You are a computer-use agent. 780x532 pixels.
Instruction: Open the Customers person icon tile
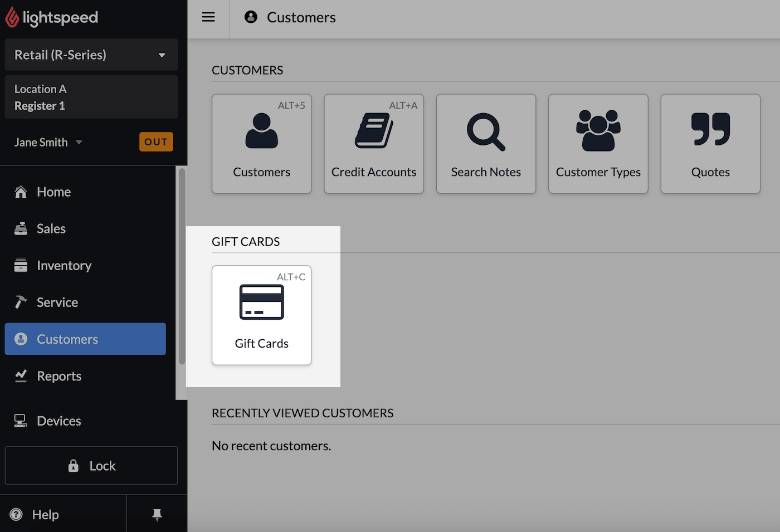click(261, 144)
